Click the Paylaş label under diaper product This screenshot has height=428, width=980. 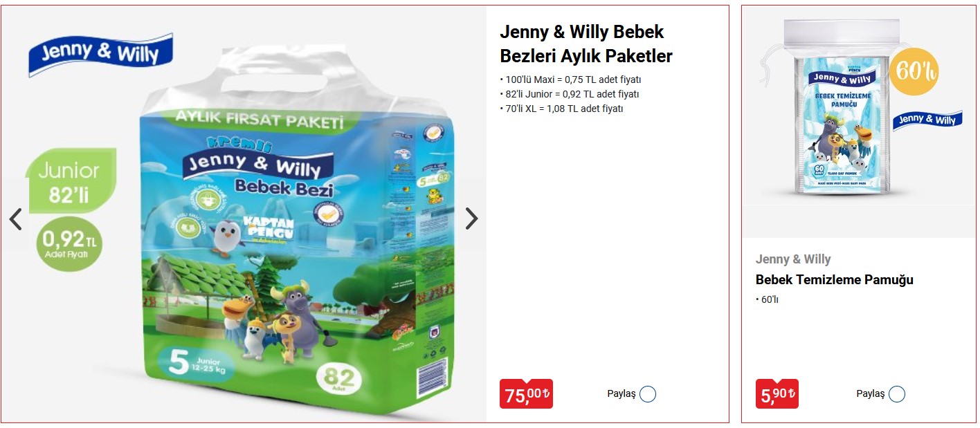tap(621, 394)
